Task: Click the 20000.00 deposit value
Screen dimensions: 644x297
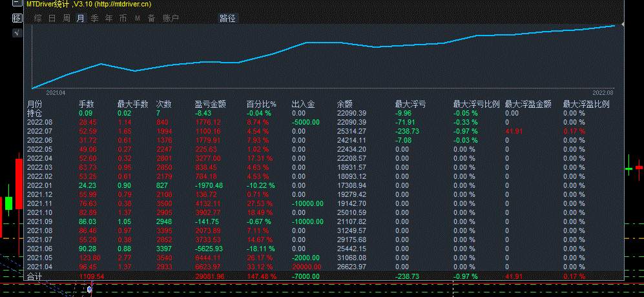Action: pyautogui.click(x=306, y=267)
